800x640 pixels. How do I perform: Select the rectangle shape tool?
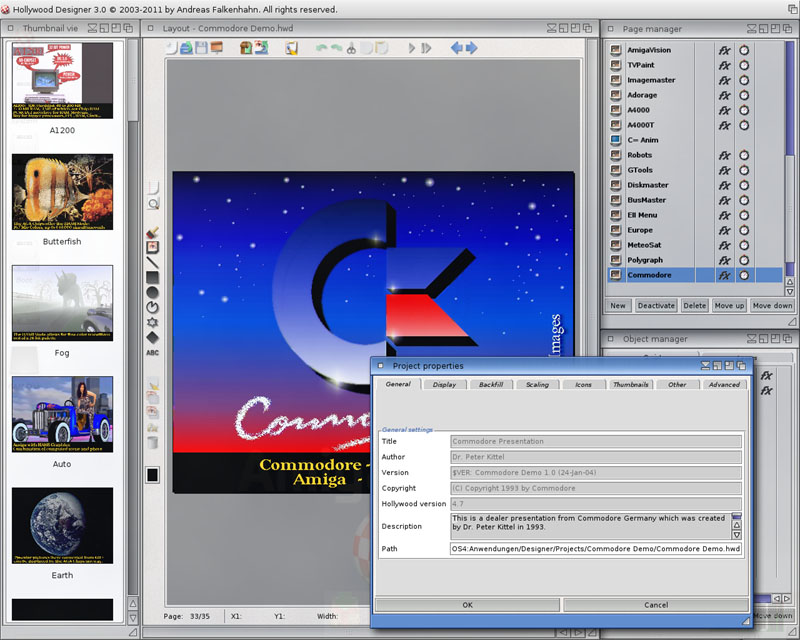(153, 277)
